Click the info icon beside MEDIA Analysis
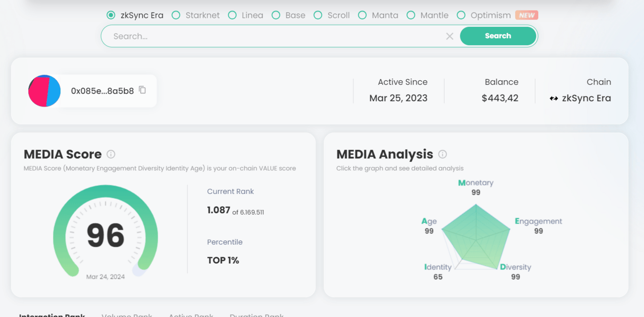Screen dimensions: 644x317 pyautogui.click(x=442, y=154)
